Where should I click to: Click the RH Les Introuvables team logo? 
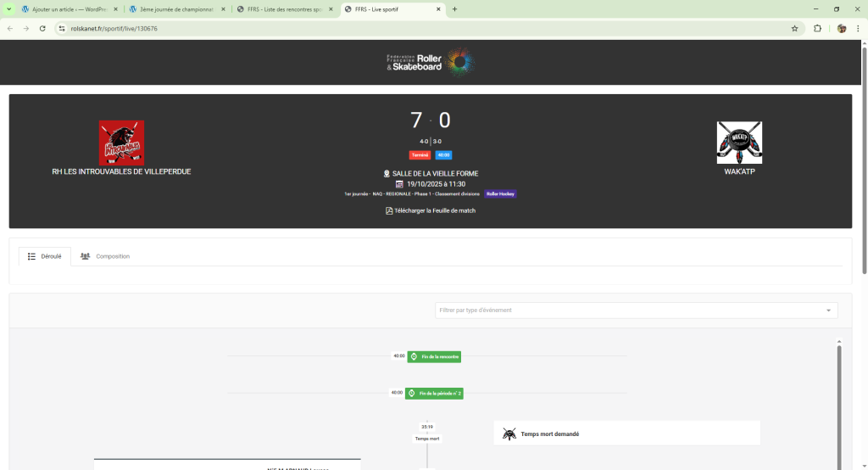click(121, 143)
